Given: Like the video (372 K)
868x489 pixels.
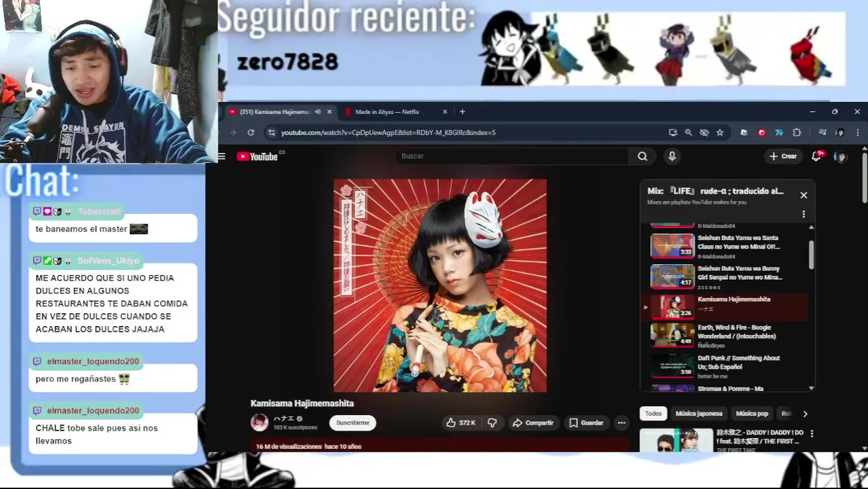Looking at the screenshot, I should coord(460,422).
